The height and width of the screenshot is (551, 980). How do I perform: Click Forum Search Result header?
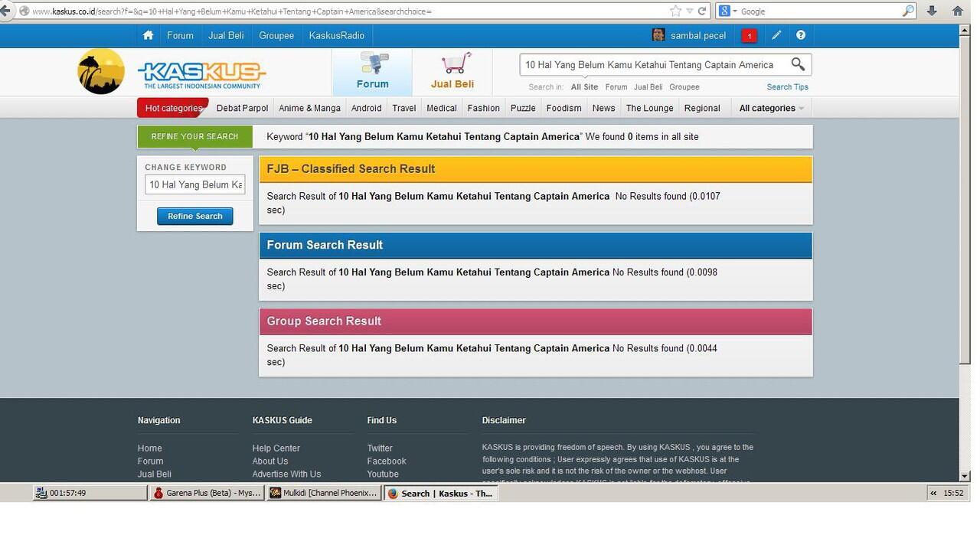pos(536,245)
